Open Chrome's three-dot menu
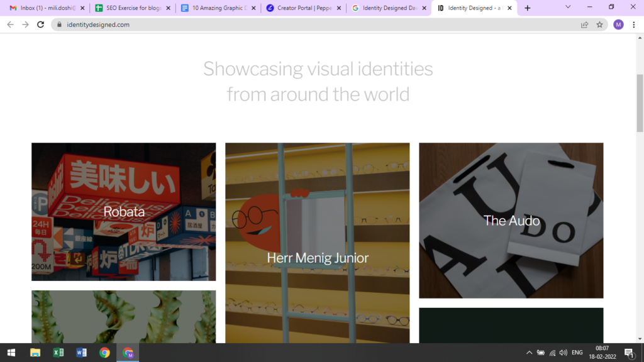644x362 pixels. click(634, 25)
